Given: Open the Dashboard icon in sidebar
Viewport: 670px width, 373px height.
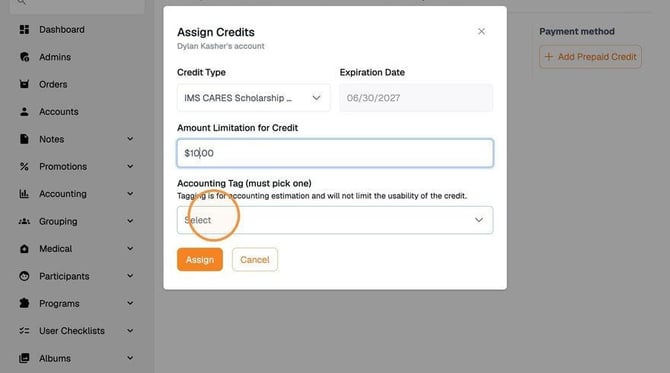Looking at the screenshot, I should click(x=24, y=29).
